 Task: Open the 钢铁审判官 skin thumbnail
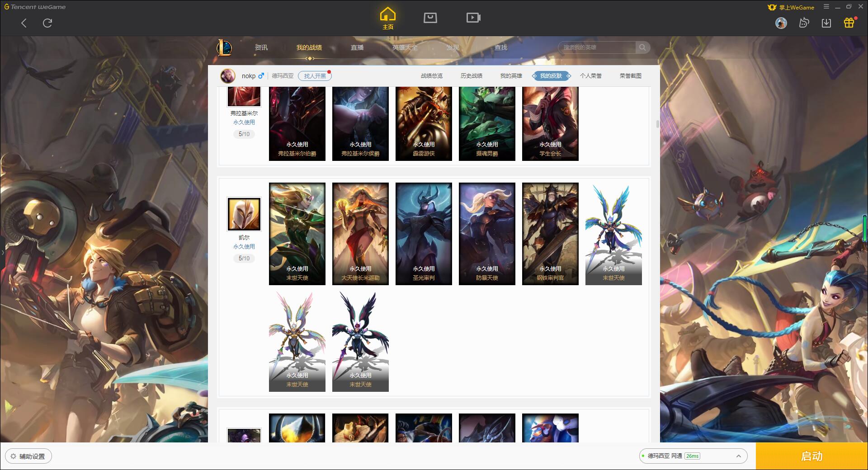point(550,234)
